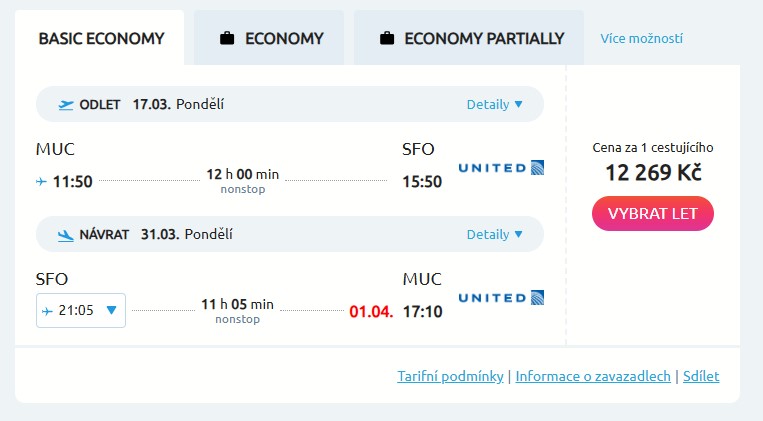This screenshot has height=421, width=763.
Task: Open the Více možností link
Action: tap(641, 39)
